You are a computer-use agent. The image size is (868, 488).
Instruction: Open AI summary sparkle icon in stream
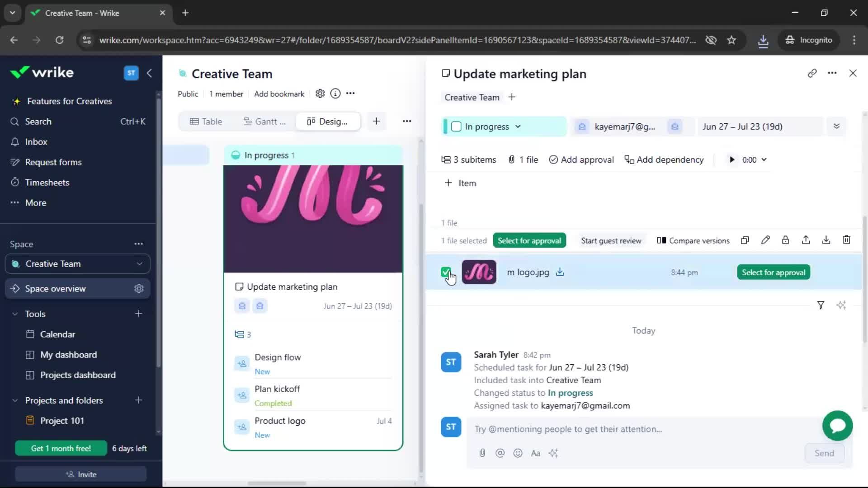click(x=841, y=305)
